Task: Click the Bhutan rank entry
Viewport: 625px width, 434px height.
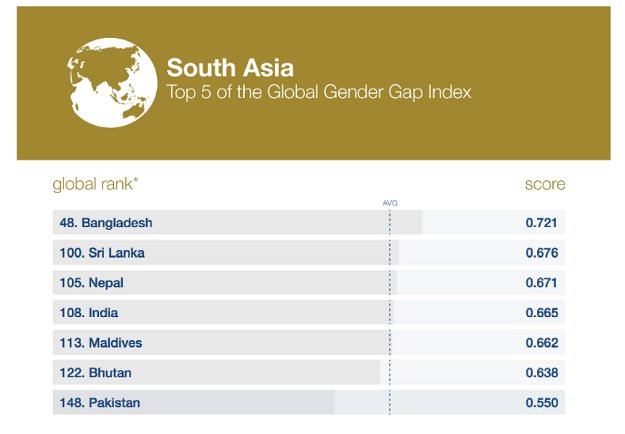Action: (95, 373)
